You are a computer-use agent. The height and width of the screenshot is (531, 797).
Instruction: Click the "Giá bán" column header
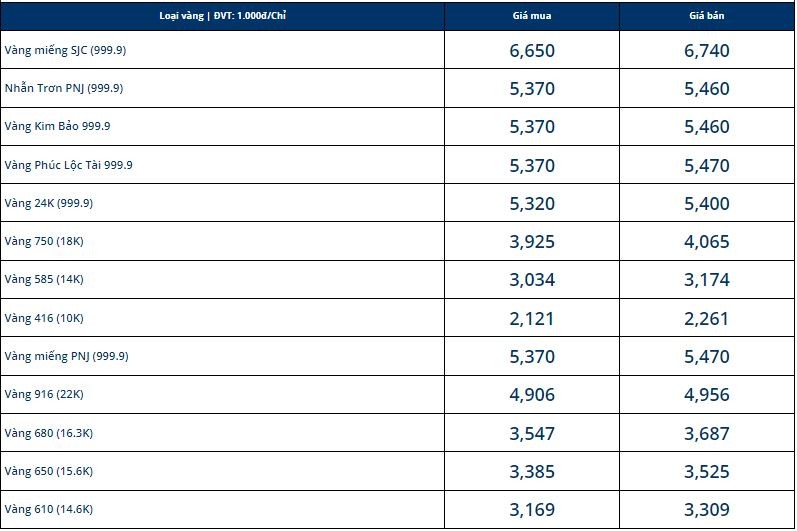(707, 16)
